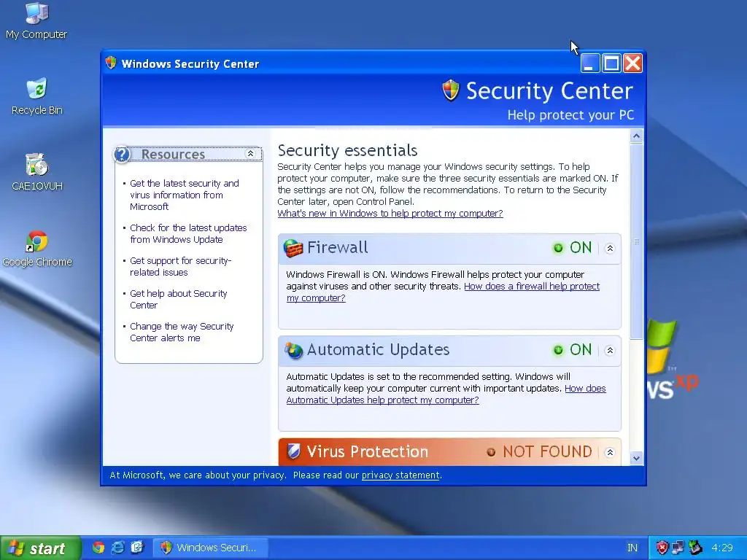Collapse the Resources panel
747x560 pixels.
click(250, 153)
